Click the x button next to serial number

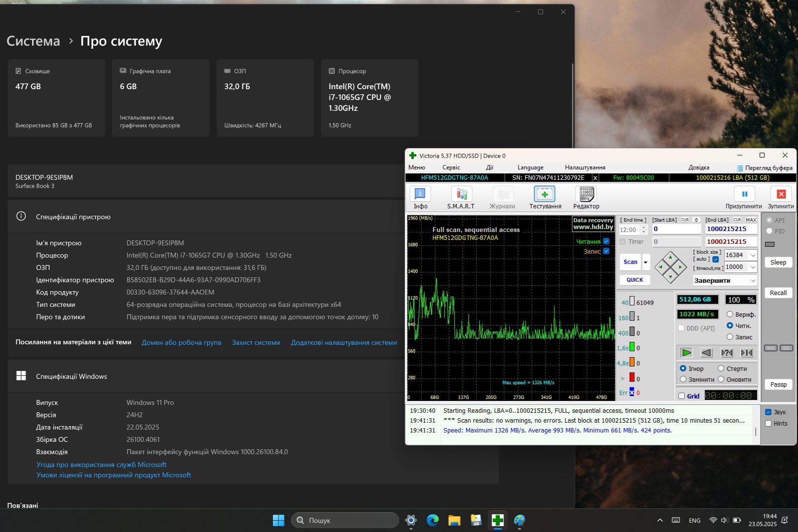(595, 178)
